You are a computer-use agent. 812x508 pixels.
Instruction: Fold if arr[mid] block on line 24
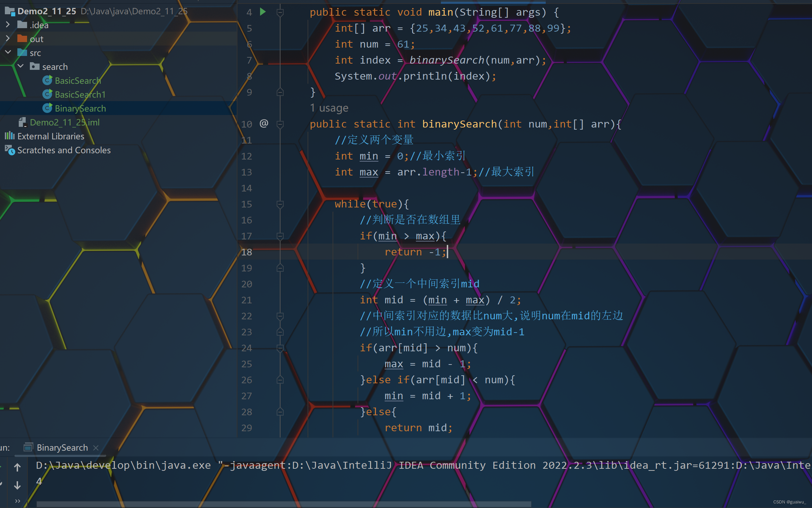point(280,348)
